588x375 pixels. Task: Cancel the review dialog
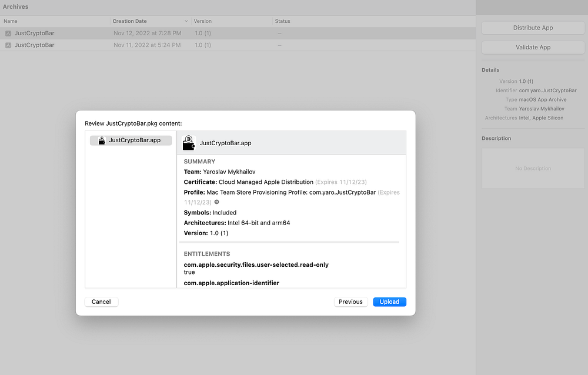pos(101,302)
